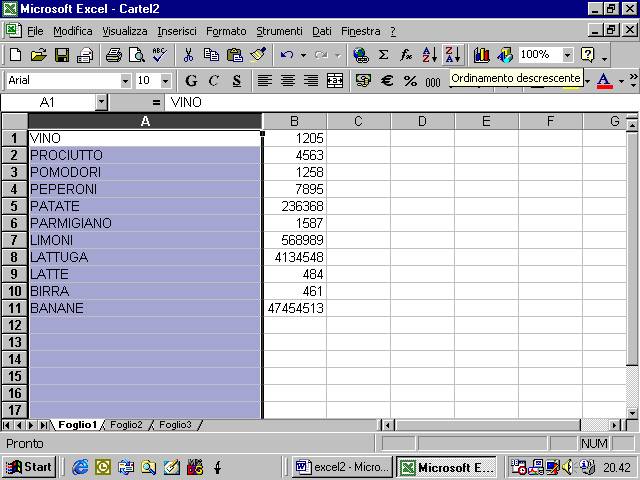Undo the last action
The width and height of the screenshot is (640, 480).
[287, 55]
